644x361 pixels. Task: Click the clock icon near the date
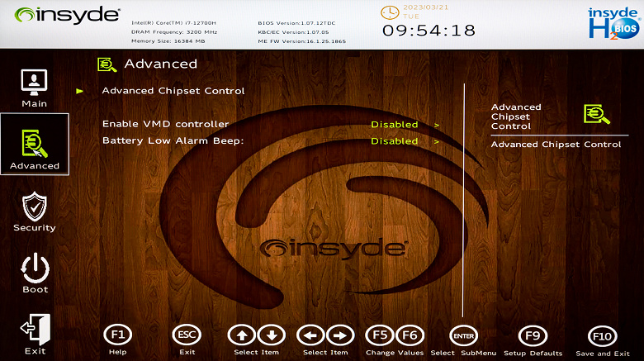click(x=390, y=12)
